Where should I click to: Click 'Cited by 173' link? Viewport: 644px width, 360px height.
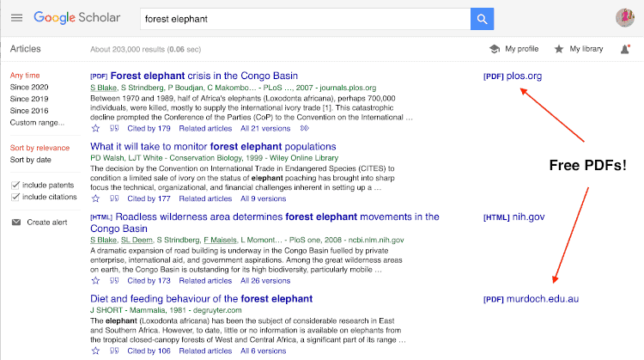point(149,281)
